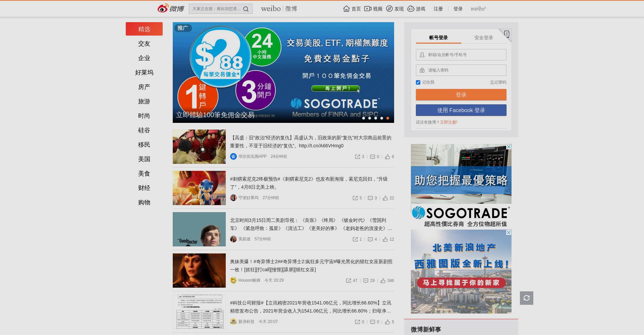
Task: Open the Iron Man thumbnail of 高盛 post
Action: pos(199,147)
